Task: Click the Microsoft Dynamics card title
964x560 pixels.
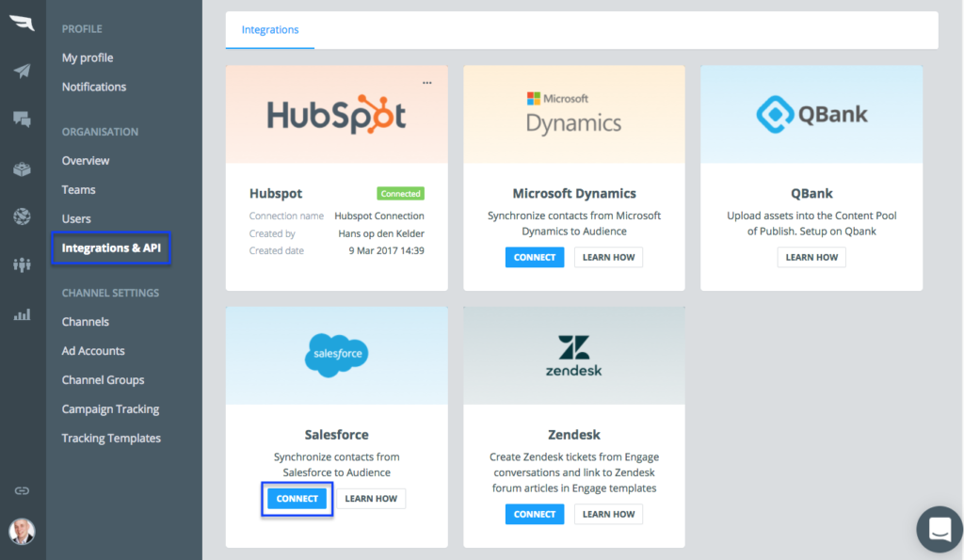Action: [x=574, y=194]
